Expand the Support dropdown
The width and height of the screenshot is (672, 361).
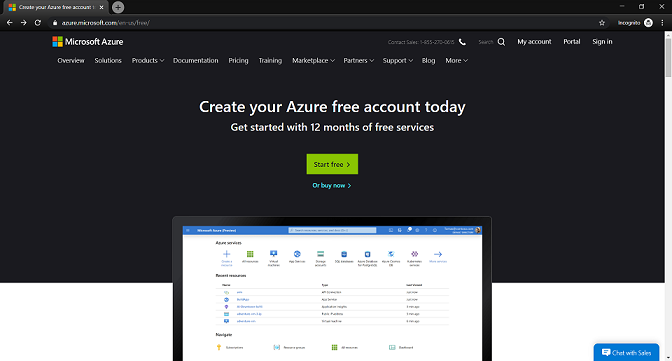[x=398, y=60]
